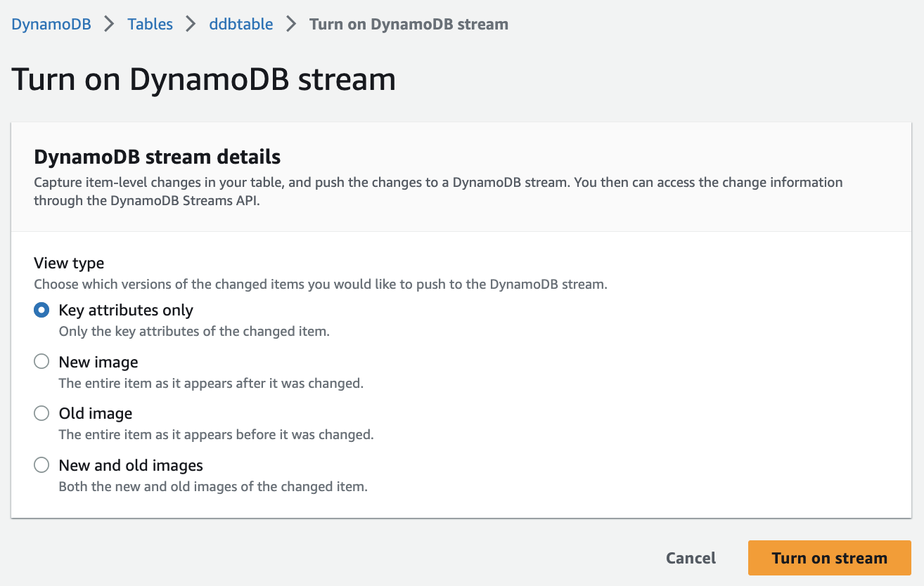924x586 pixels.
Task: Click the View type heading
Action: click(69, 263)
